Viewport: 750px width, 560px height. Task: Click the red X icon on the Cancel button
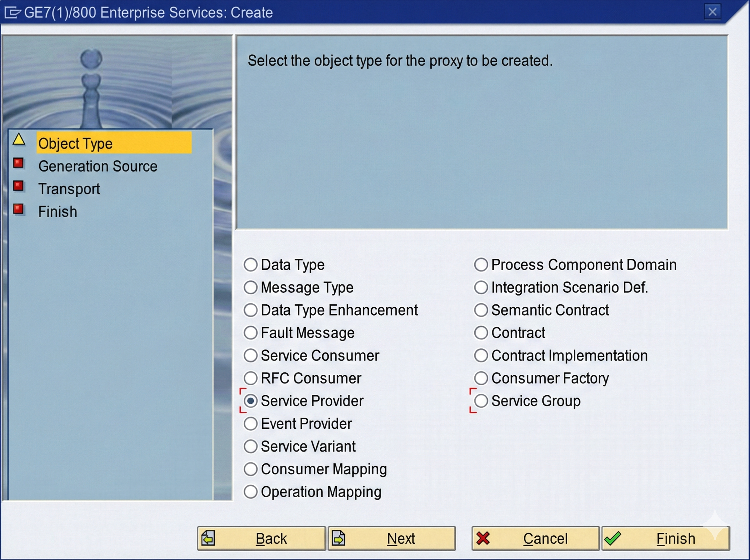pos(482,538)
